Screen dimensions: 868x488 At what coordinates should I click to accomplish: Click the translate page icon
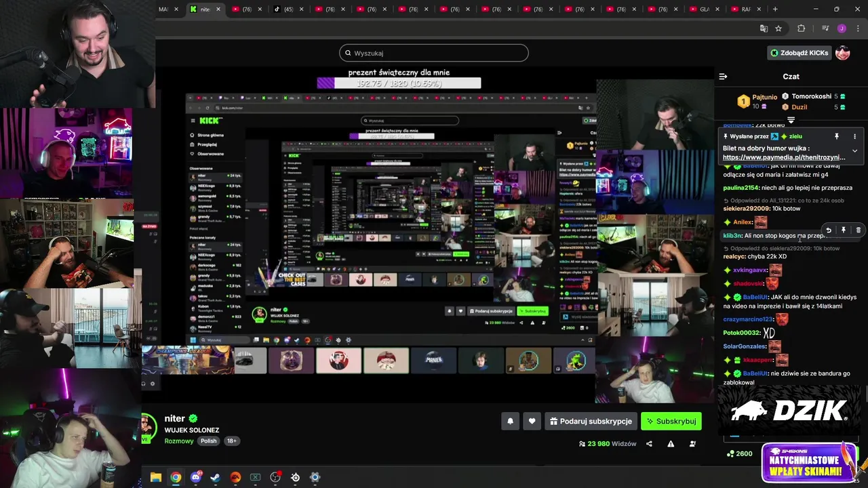(x=764, y=28)
